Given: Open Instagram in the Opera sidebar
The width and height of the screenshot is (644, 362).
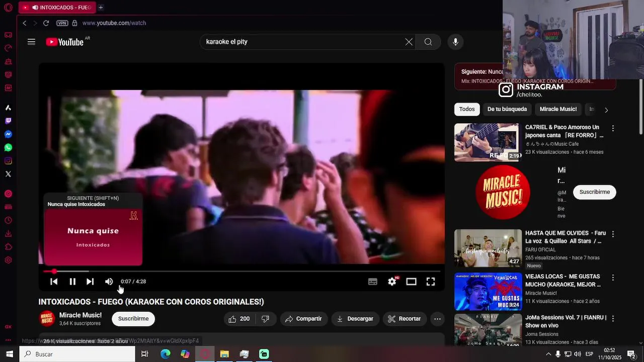Looking at the screenshot, I should (8, 161).
